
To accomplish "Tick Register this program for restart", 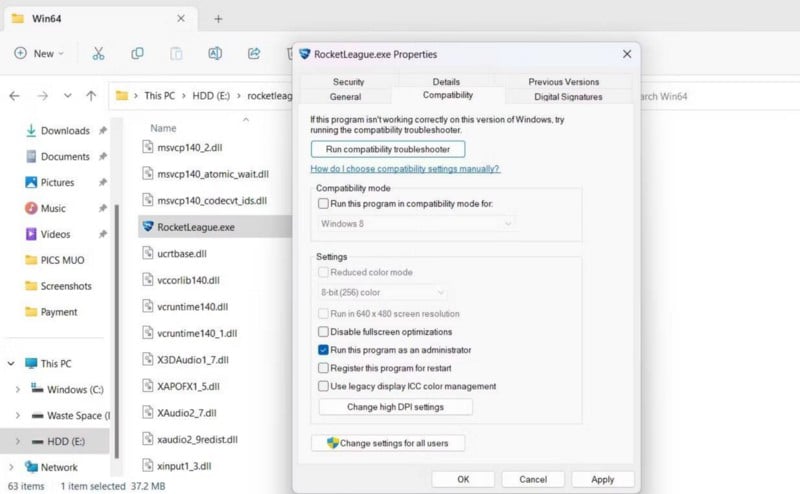I will coord(323,368).
